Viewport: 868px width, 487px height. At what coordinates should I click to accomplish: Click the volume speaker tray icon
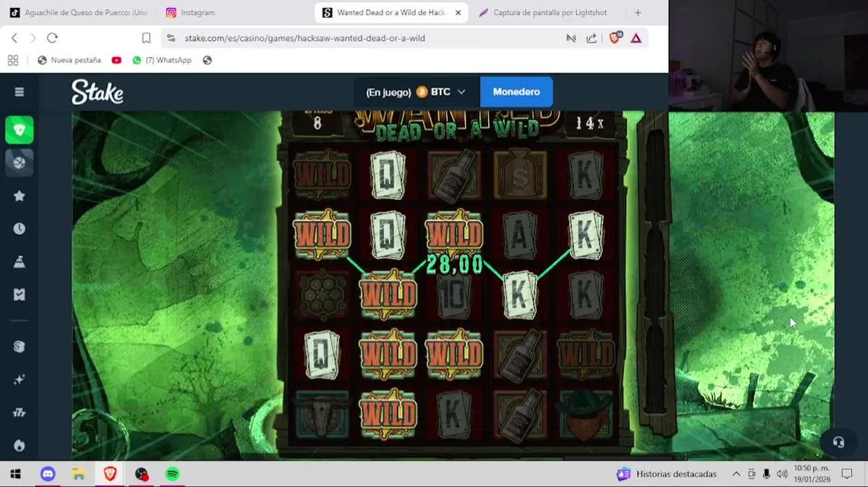coord(782,474)
